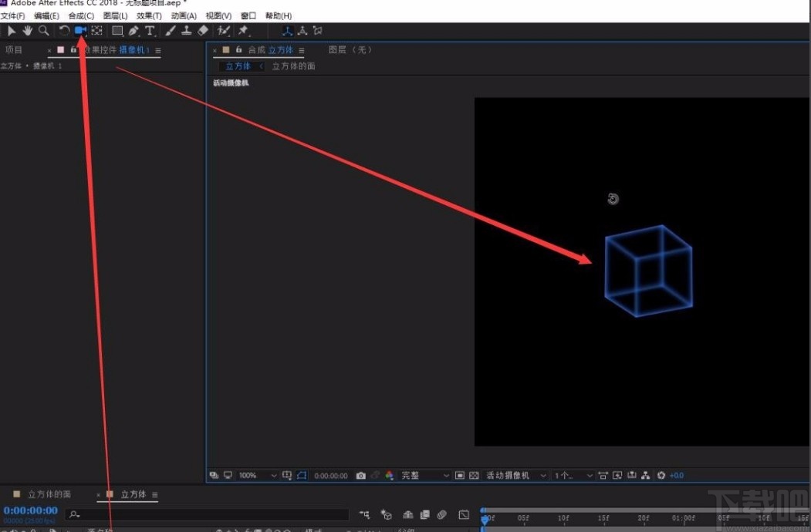Open the magnification ratio dropdown set to 100%
The width and height of the screenshot is (811, 532).
point(259,475)
